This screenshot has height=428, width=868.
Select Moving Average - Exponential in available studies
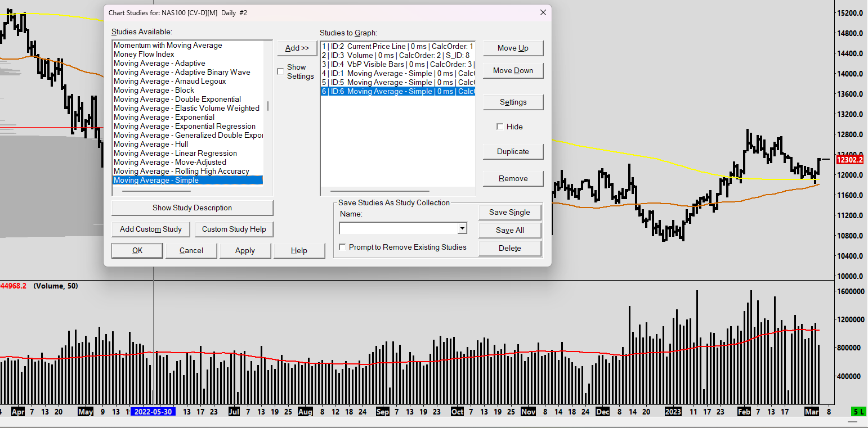(164, 118)
